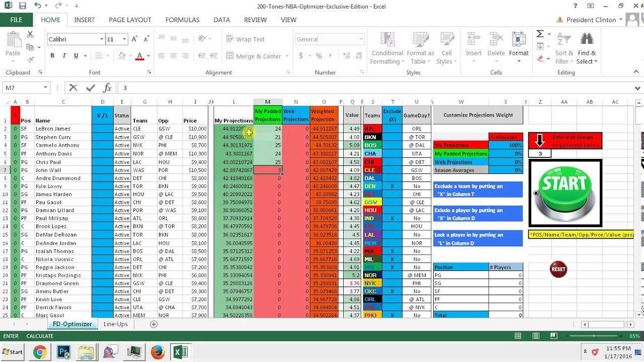The image size is (644, 362).
Task: Click the percent style icon
Action: [x=319, y=56]
